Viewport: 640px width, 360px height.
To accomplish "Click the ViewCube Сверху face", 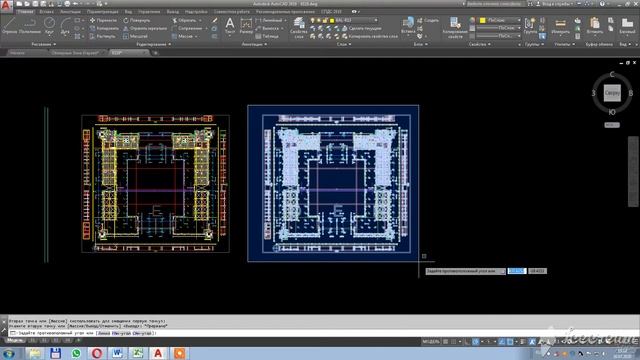I will click(x=612, y=93).
